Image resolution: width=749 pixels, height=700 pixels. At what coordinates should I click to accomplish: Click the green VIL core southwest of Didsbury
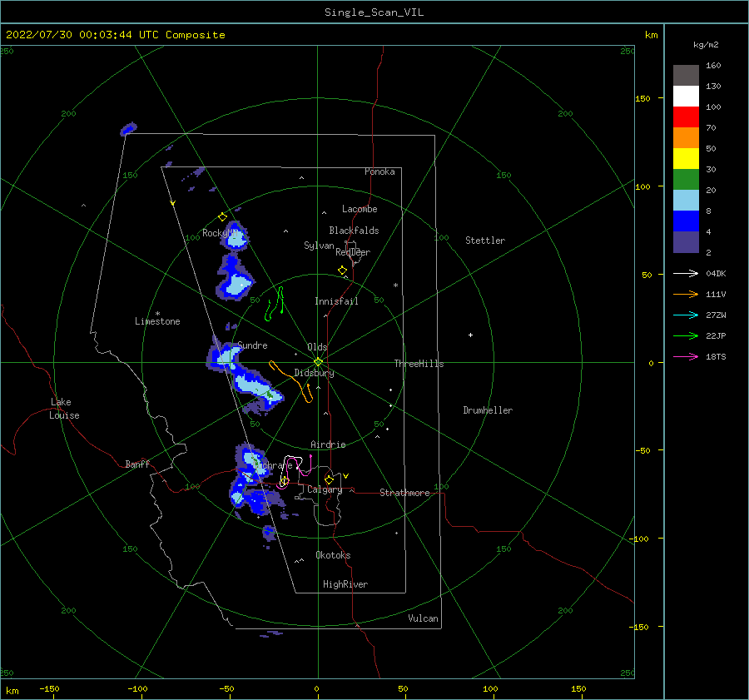(270, 395)
